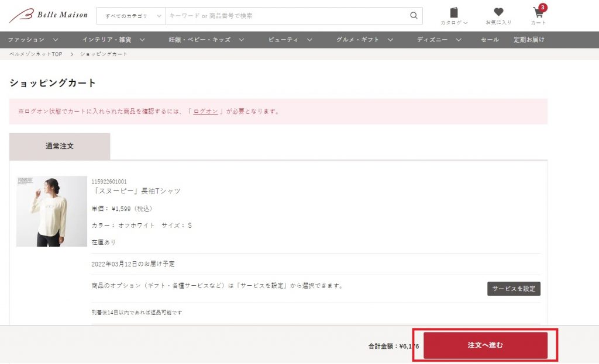599x364 pixels.
Task: Click the 注文へ進む button
Action: 485,345
